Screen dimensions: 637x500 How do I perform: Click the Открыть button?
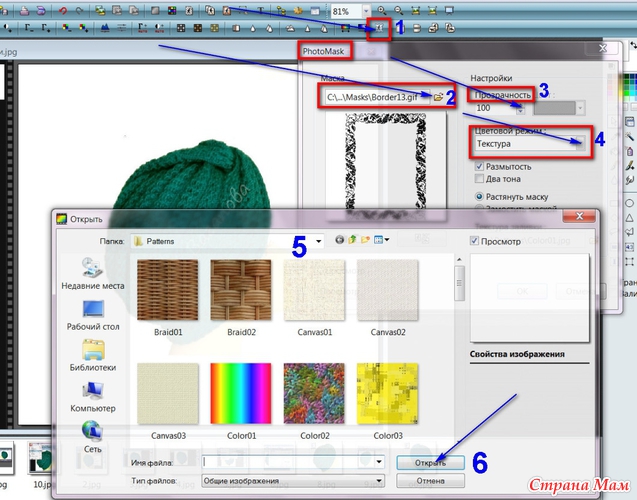(430, 463)
